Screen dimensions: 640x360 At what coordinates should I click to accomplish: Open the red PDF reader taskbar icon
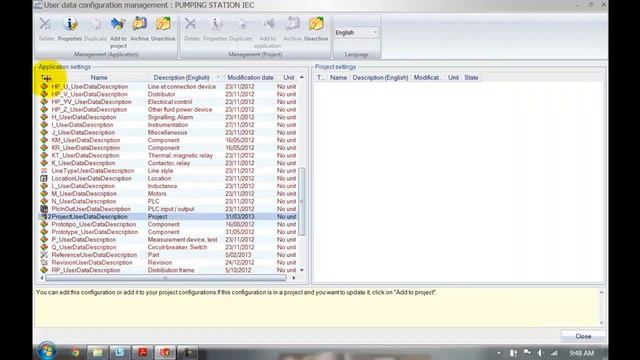point(142,352)
